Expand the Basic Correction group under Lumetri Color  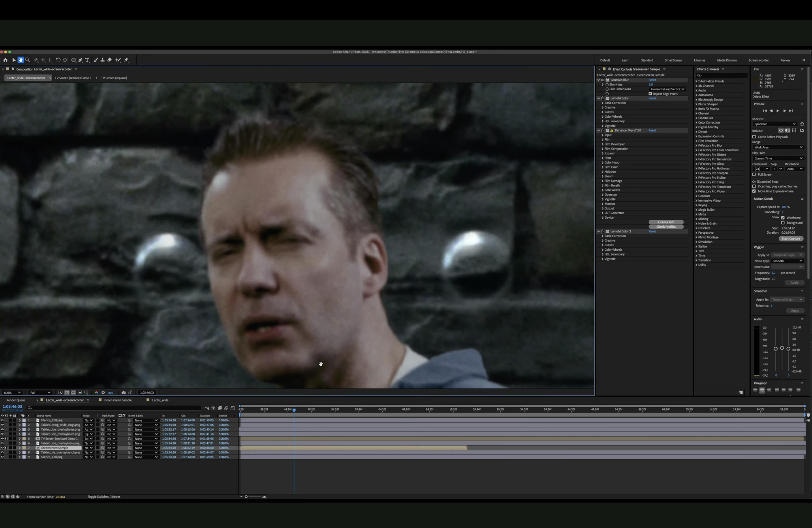coord(603,103)
